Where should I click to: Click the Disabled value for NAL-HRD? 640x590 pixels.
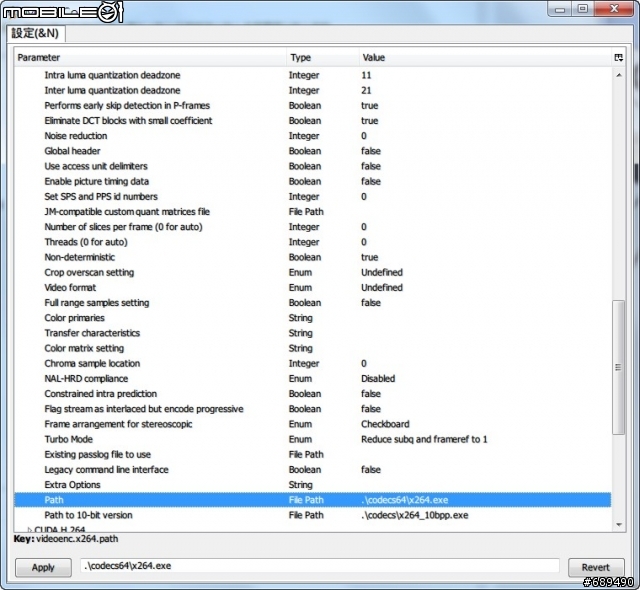tap(378, 378)
